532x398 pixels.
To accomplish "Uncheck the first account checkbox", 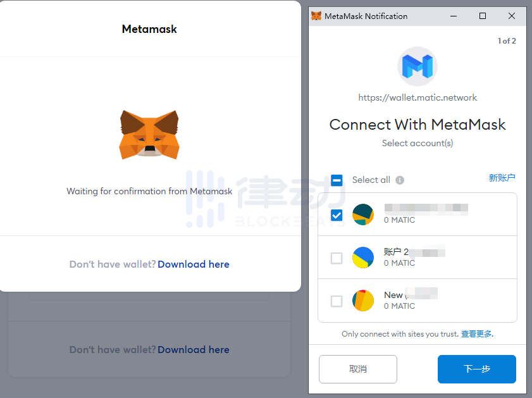I will [337, 215].
